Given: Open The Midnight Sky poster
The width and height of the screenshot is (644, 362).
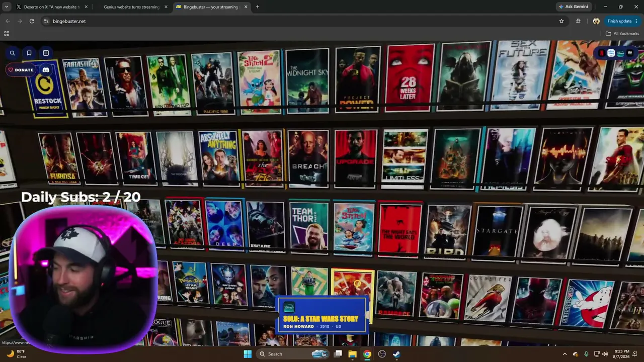Looking at the screenshot, I should pos(307,80).
